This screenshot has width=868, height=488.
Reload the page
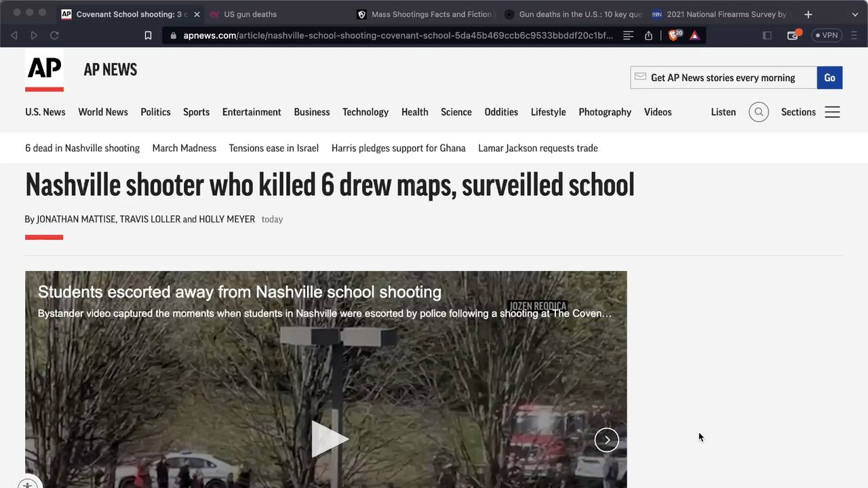click(x=54, y=35)
